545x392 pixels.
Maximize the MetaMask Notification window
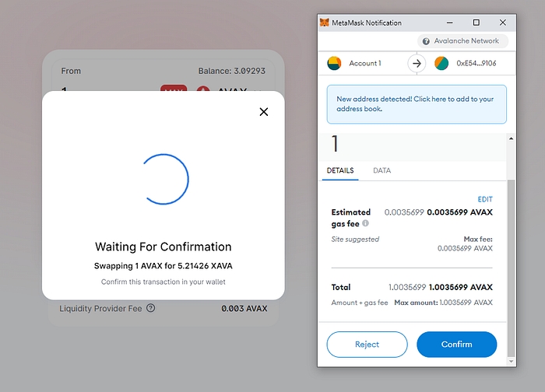point(476,23)
